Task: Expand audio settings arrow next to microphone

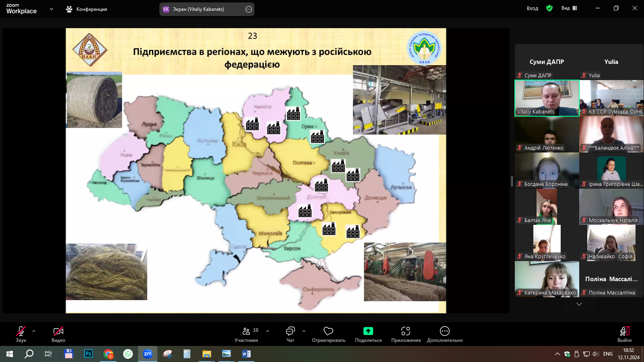Action: 34,331
